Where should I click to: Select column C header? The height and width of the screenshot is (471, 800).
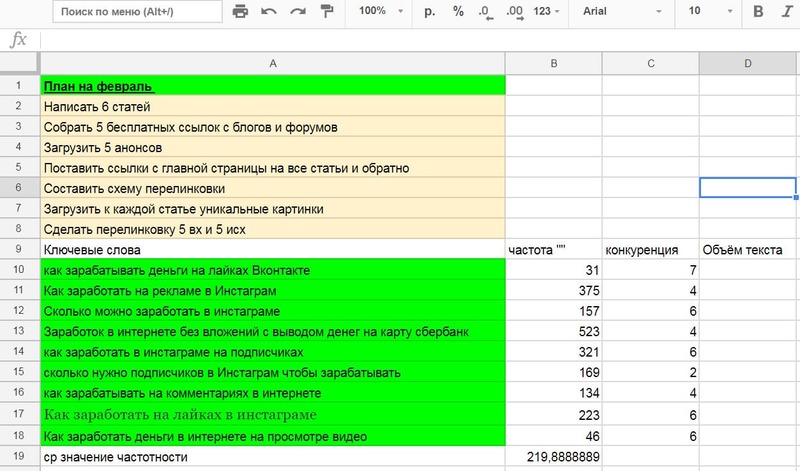pos(650,64)
